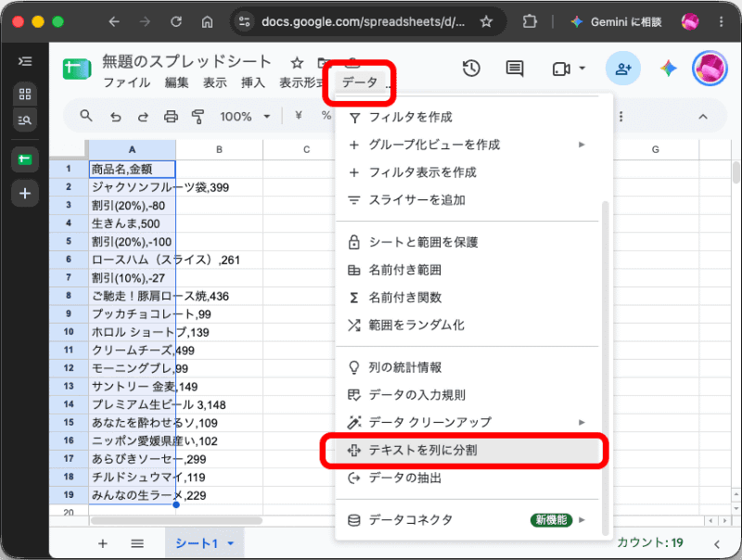Choose データの入力規則
This screenshot has height=560, width=742.
point(467,395)
